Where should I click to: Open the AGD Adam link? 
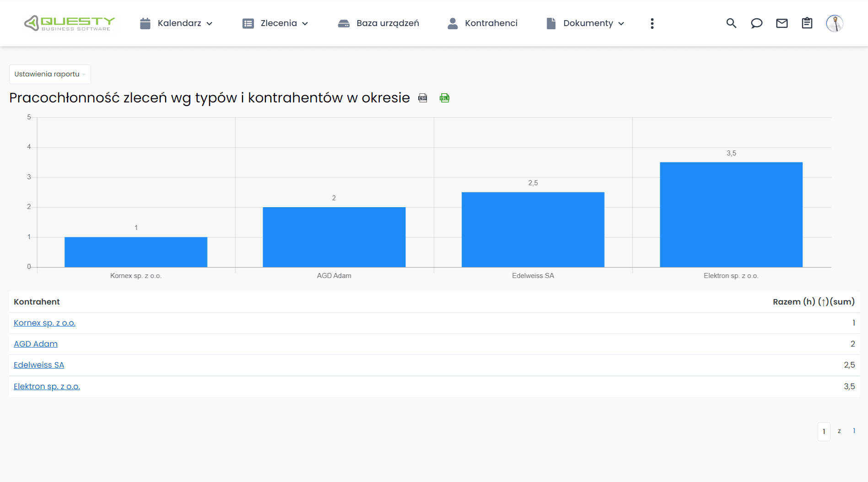(x=36, y=344)
